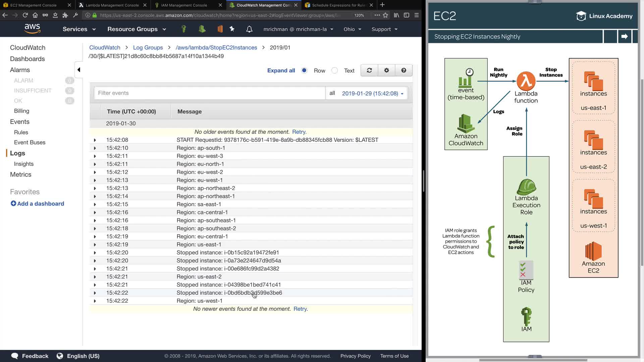This screenshot has height=362, width=644.
Task: Select the Text view radio button
Action: tap(334, 70)
